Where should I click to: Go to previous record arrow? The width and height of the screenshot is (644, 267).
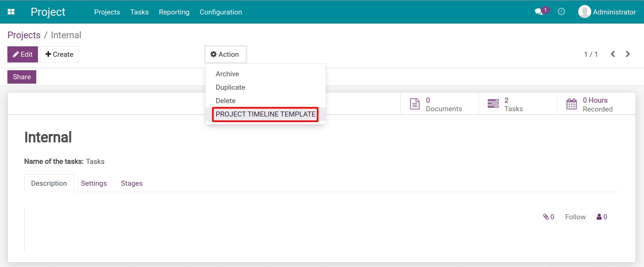point(613,54)
